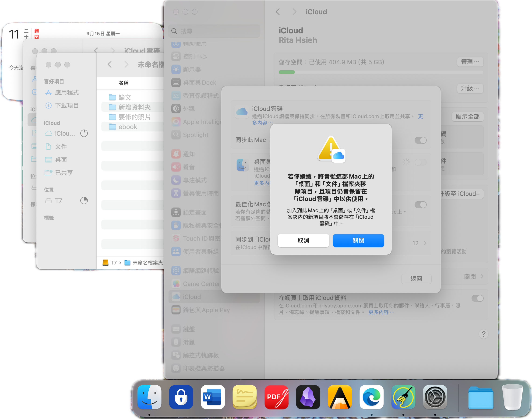Open the Trash in the Dock
The height and width of the screenshot is (419, 532).
pyautogui.click(x=512, y=397)
